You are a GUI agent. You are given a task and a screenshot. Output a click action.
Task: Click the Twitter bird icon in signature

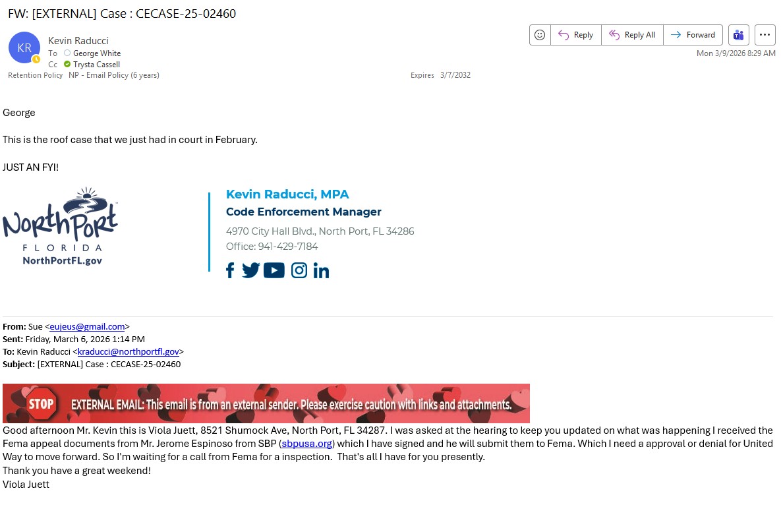pos(250,270)
